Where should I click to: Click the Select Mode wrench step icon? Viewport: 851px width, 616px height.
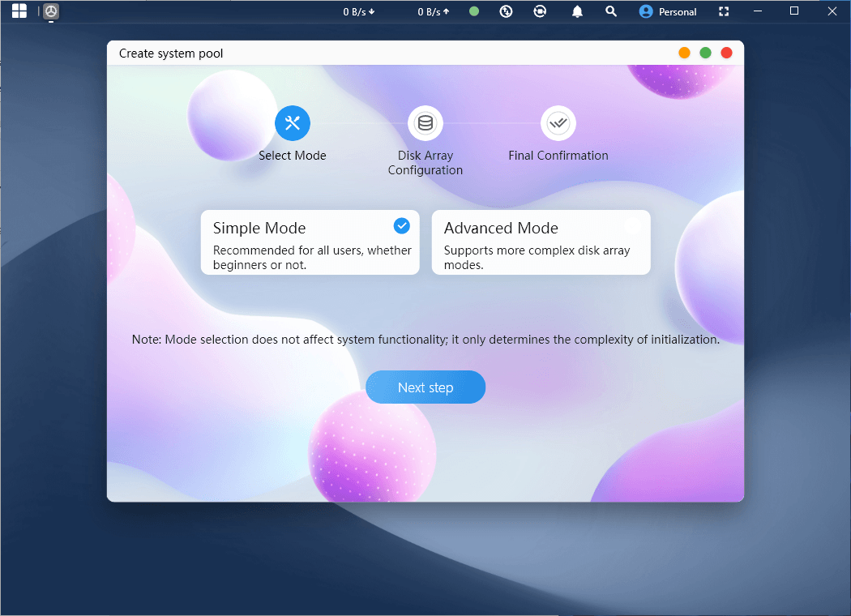point(293,123)
